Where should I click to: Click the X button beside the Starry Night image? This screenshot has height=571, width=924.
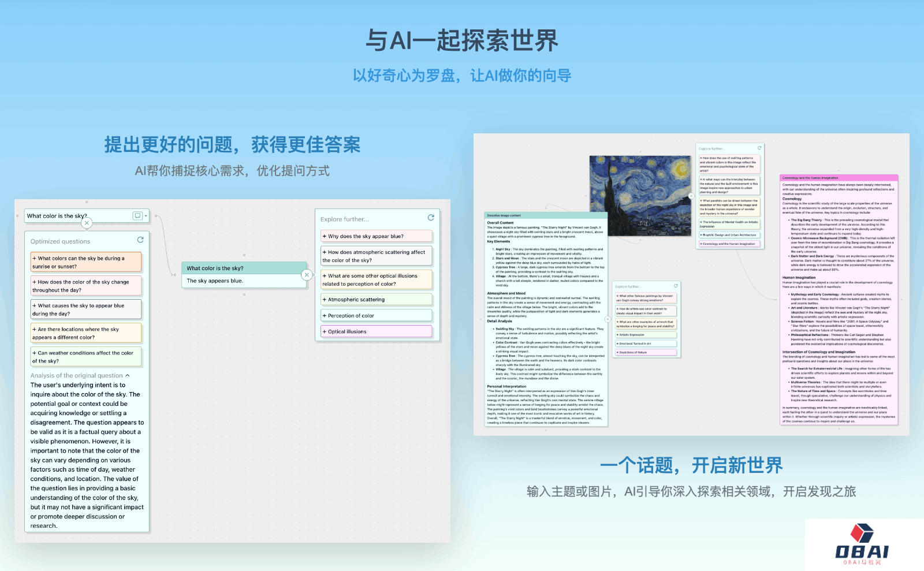pyautogui.click(x=691, y=196)
